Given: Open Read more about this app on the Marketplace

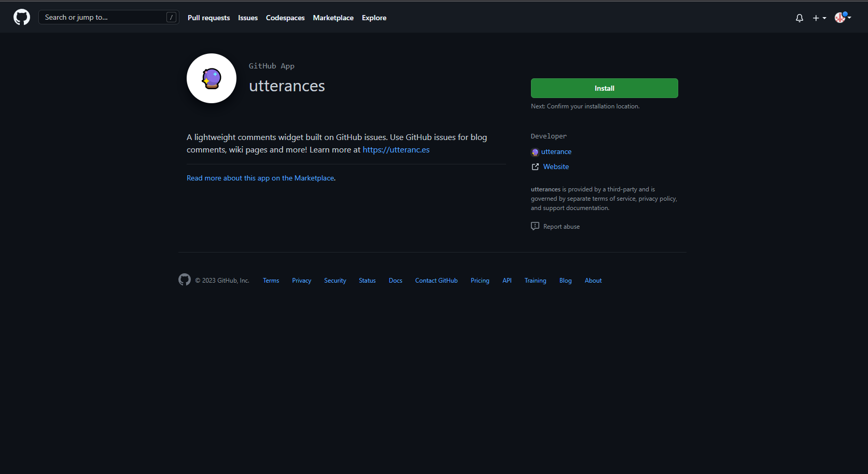Looking at the screenshot, I should click(x=260, y=178).
